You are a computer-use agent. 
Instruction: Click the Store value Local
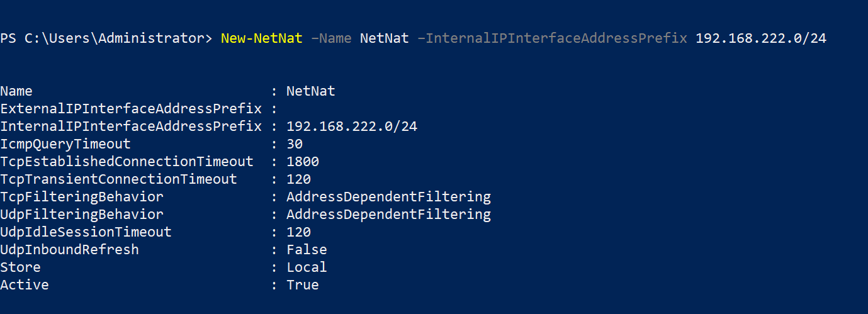[307, 267]
